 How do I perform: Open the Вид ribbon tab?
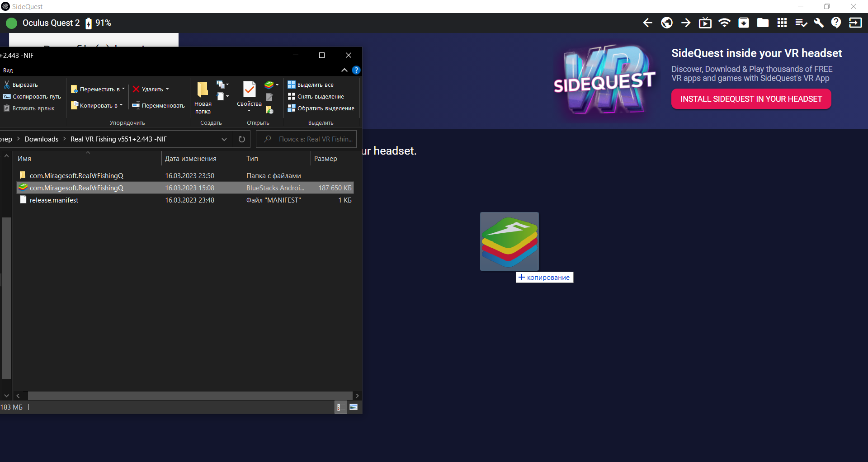click(8, 70)
